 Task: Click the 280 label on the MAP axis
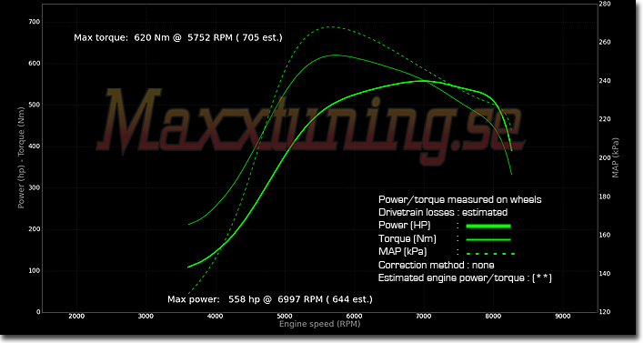pyautogui.click(x=605, y=4)
